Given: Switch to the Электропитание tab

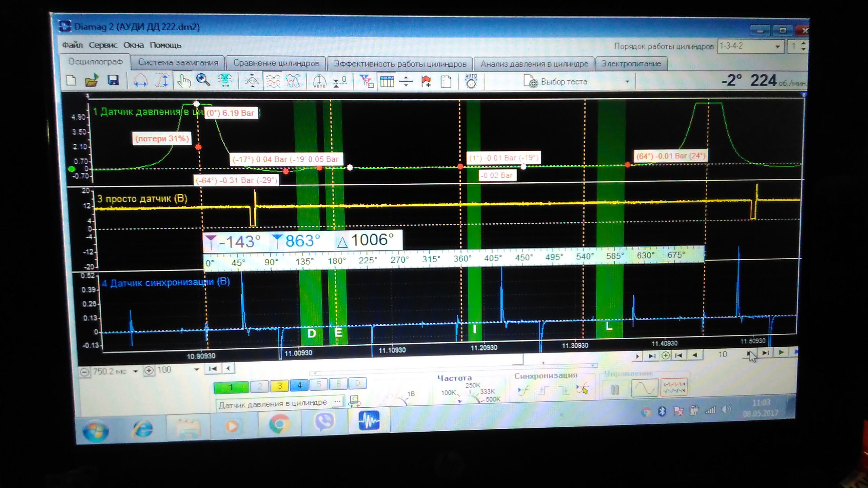Looking at the screenshot, I should 631,64.
